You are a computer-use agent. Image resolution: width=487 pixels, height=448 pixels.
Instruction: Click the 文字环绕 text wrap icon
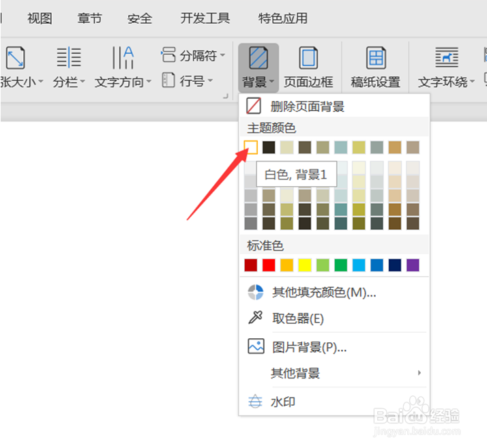(447, 57)
